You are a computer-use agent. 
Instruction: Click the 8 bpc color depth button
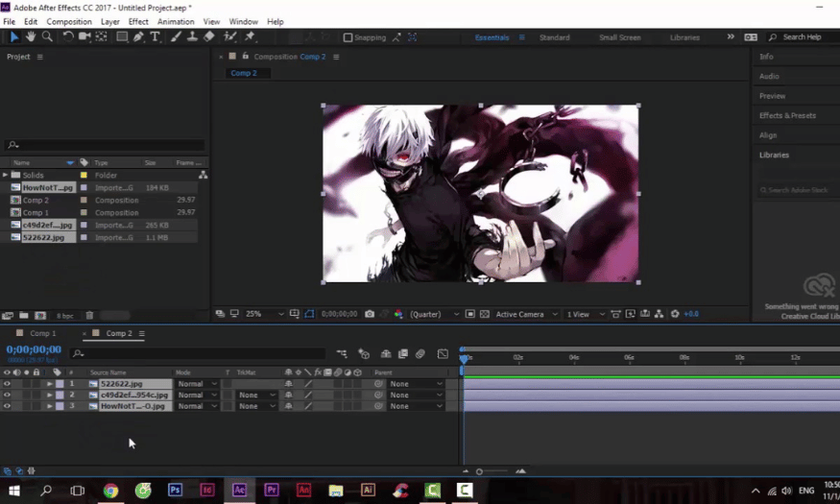(x=65, y=316)
